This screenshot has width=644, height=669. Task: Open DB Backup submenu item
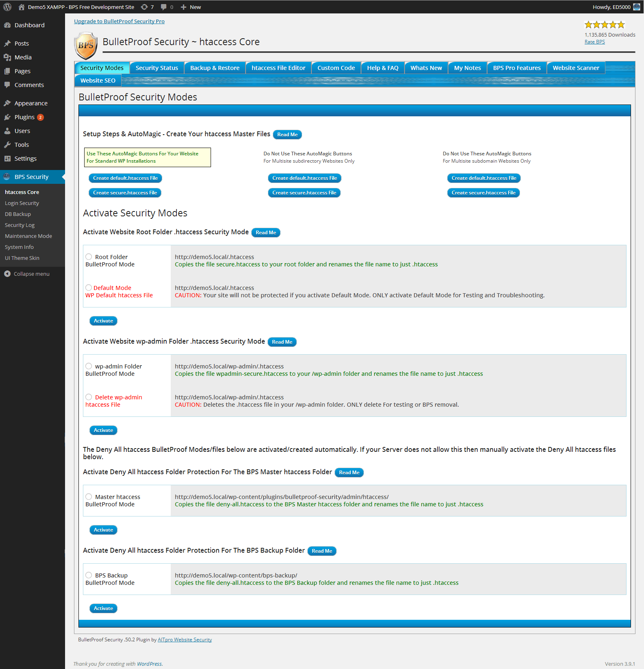[x=18, y=214]
